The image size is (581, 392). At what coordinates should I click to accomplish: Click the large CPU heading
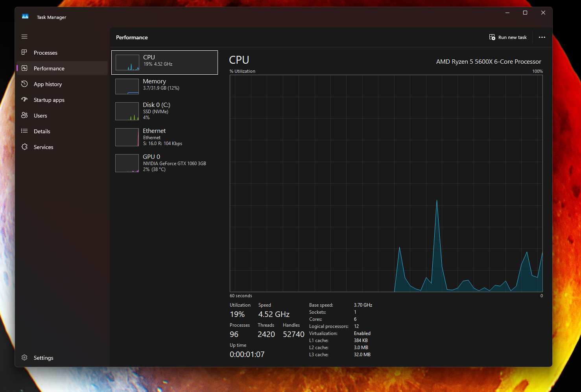(x=239, y=60)
